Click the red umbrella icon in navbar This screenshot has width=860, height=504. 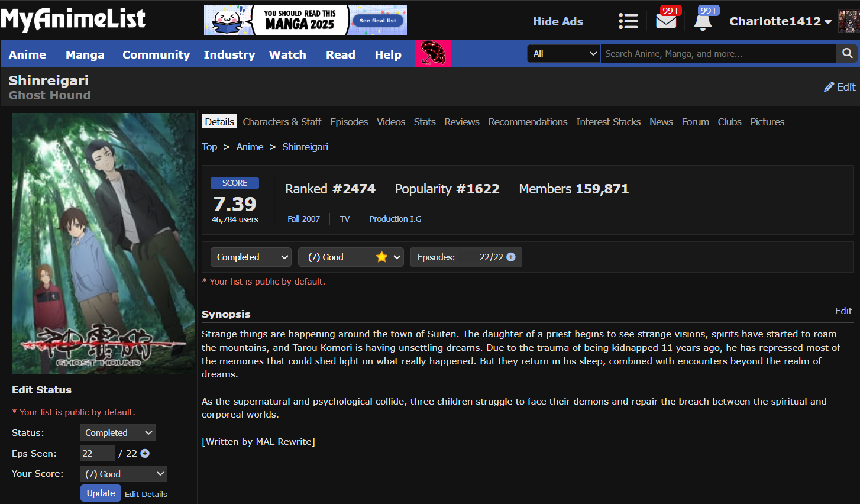click(433, 54)
